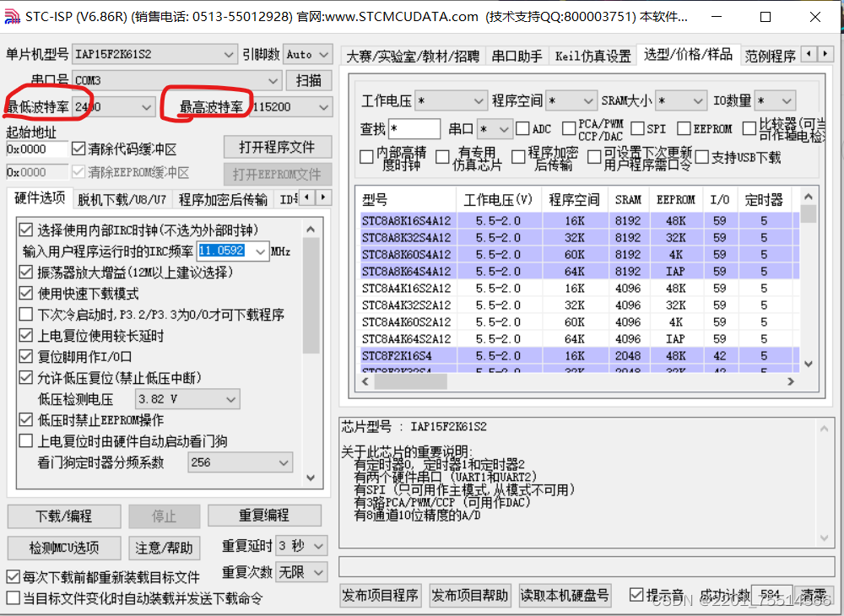
Task: Check the ADC filter checkbox
Action: tap(522, 128)
